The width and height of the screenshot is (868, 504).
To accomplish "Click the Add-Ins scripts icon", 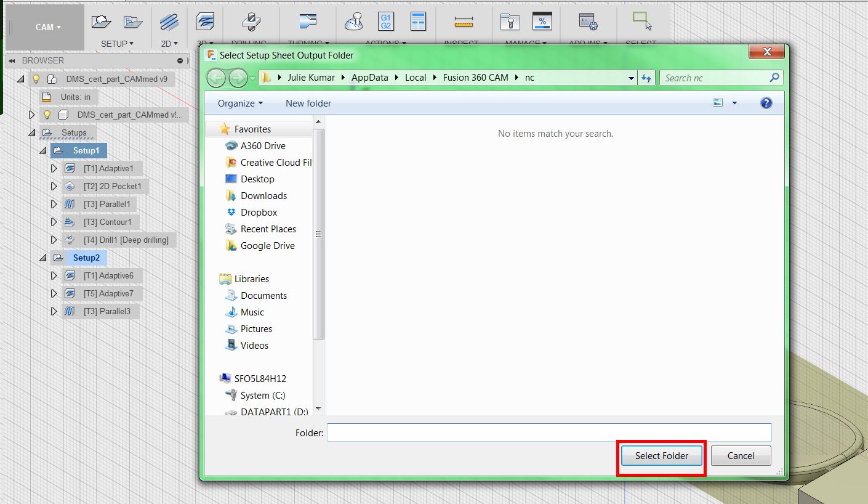I will pyautogui.click(x=589, y=22).
